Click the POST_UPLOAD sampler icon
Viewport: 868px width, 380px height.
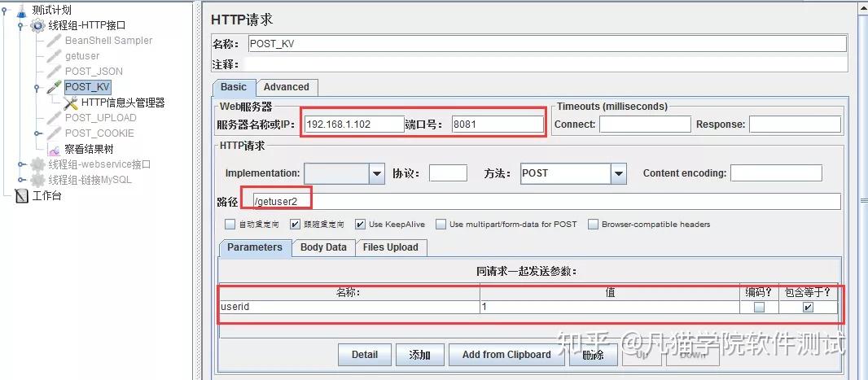click(54, 118)
